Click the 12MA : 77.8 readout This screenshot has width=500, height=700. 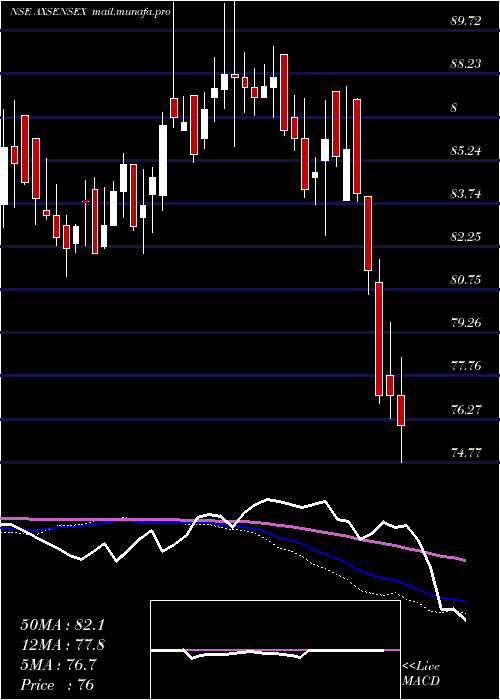(62, 645)
